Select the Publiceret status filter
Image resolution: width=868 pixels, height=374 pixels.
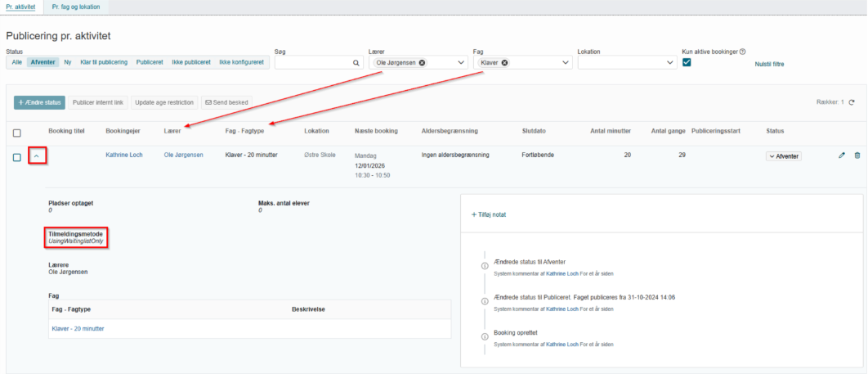tap(150, 62)
